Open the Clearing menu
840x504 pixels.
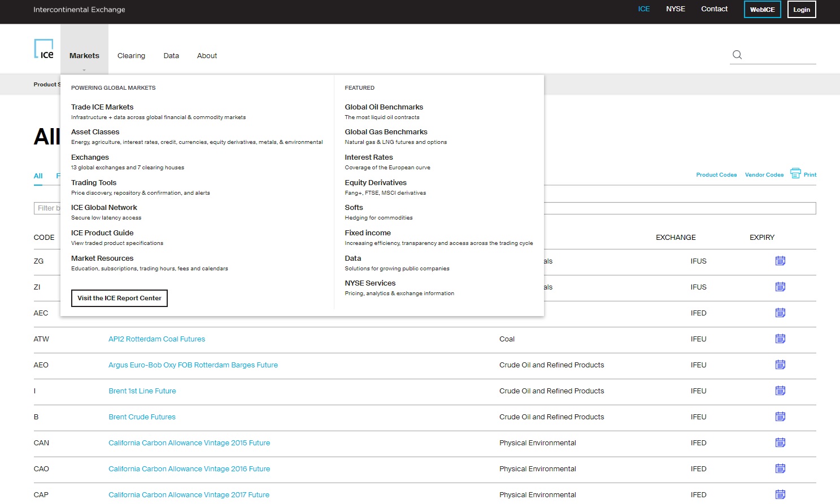point(131,55)
